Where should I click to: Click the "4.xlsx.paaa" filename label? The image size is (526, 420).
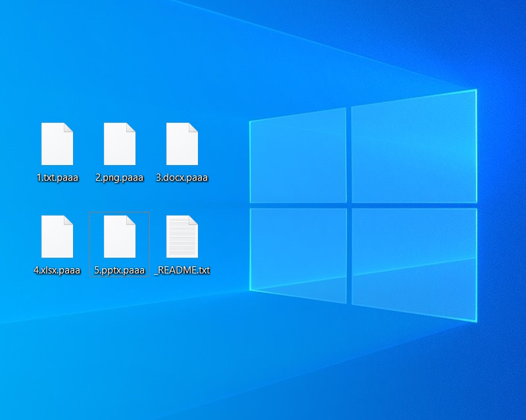click(57, 270)
